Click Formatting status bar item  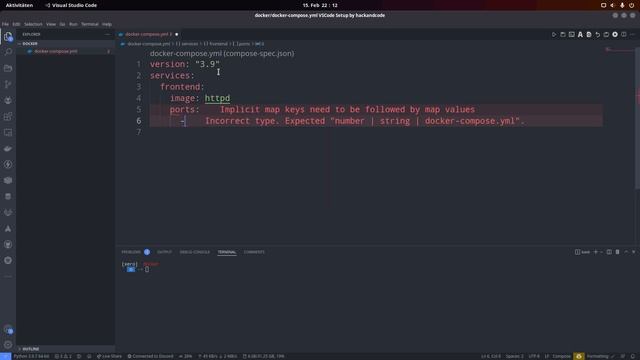click(x=600, y=356)
